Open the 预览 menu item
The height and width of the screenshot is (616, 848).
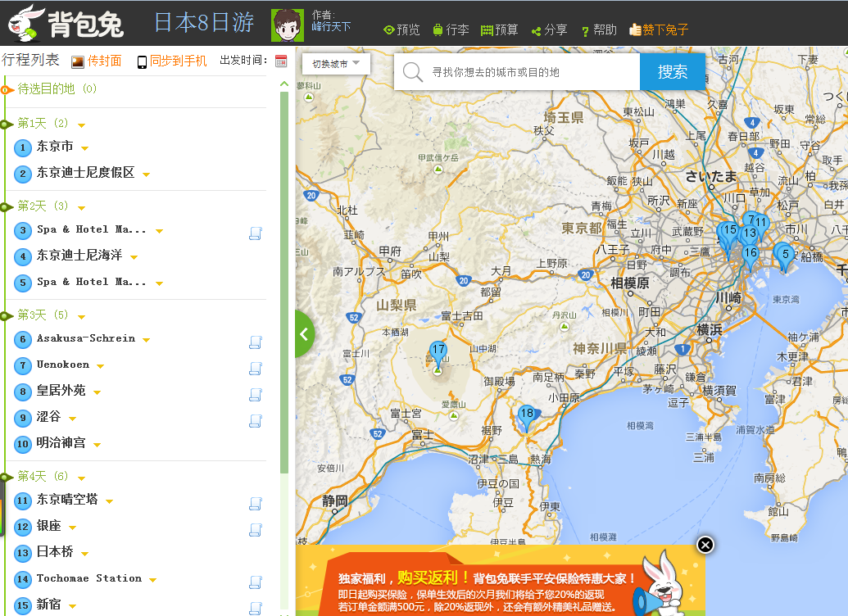pyautogui.click(x=401, y=30)
